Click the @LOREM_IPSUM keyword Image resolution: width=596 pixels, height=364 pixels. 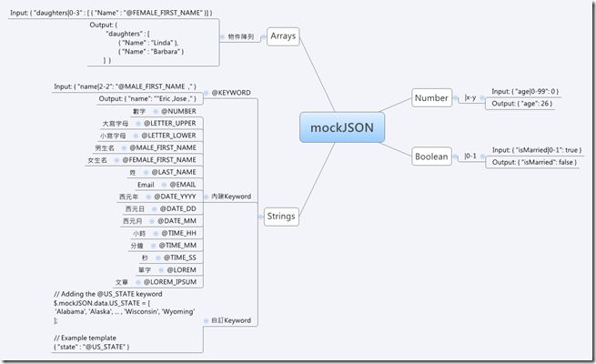click(170, 282)
